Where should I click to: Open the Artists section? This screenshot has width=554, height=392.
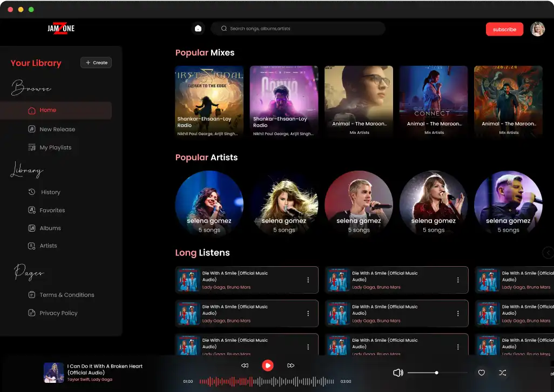(x=48, y=246)
